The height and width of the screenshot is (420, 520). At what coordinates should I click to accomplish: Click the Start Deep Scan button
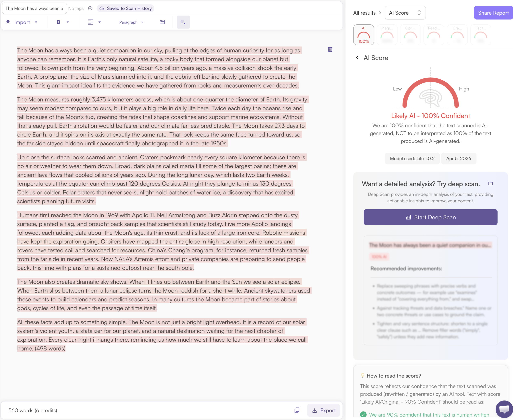[x=430, y=217]
